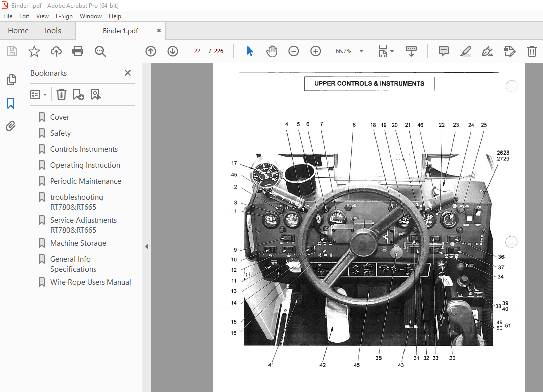Open the page thumbnails panel

click(11, 80)
